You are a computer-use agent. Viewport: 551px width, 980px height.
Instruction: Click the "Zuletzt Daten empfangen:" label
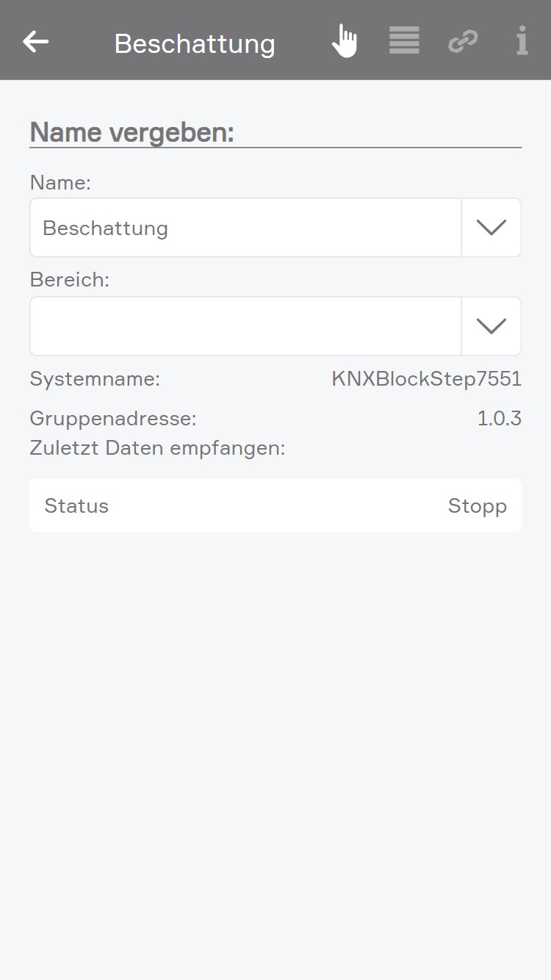click(x=157, y=447)
